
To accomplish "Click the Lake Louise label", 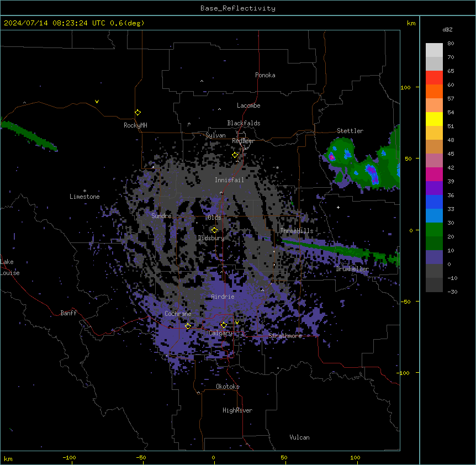I will click(x=9, y=267).
